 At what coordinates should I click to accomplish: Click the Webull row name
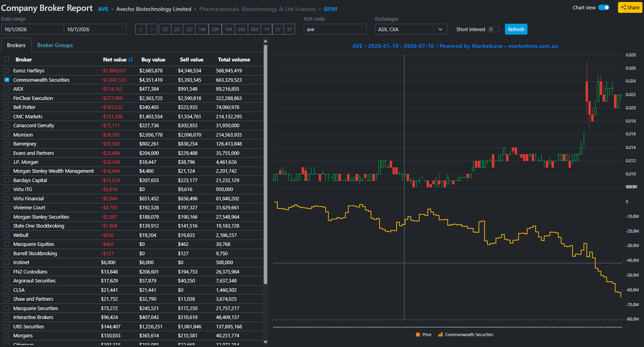pos(21,235)
